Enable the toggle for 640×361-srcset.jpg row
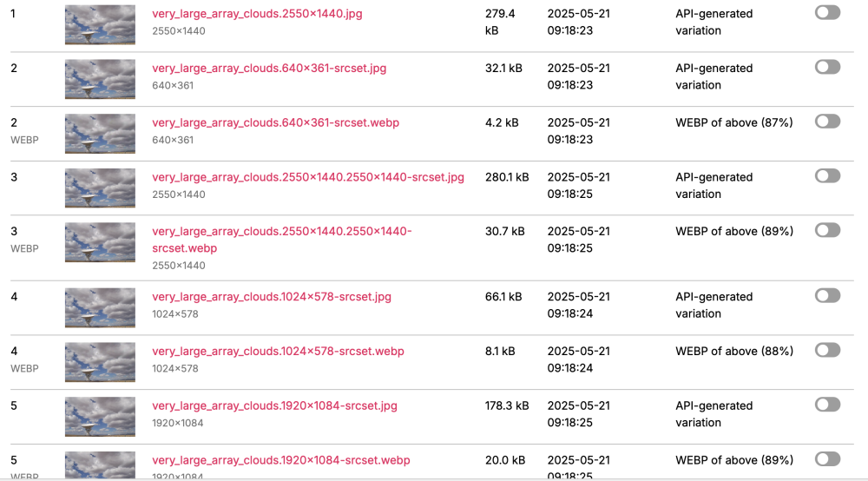Image resolution: width=868 pixels, height=481 pixels. pyautogui.click(x=827, y=67)
